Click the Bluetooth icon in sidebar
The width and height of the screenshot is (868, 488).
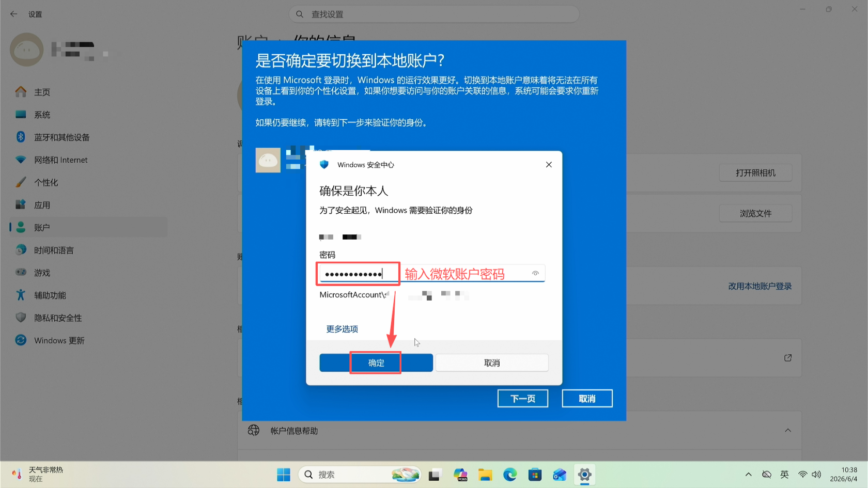pos(21,137)
